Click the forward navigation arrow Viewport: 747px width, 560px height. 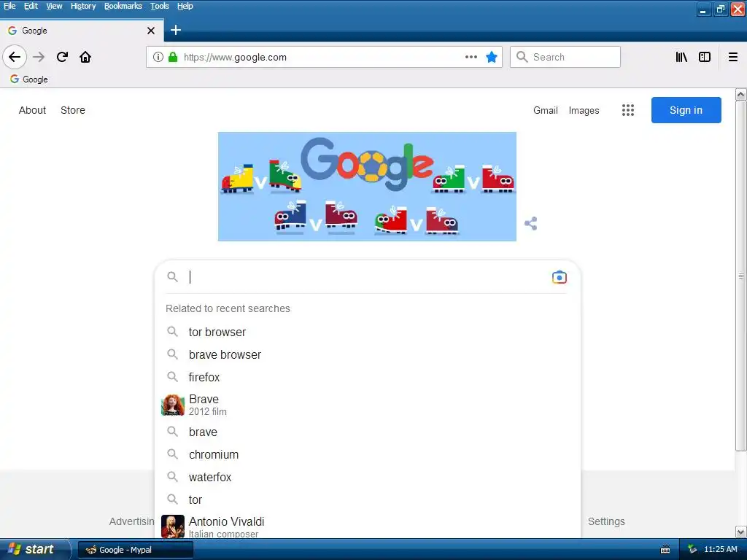[x=39, y=57]
